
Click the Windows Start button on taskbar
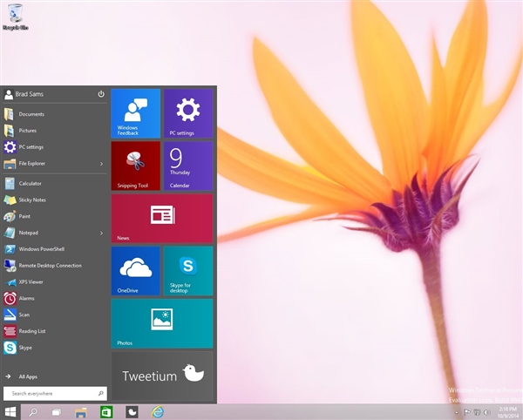click(x=11, y=411)
